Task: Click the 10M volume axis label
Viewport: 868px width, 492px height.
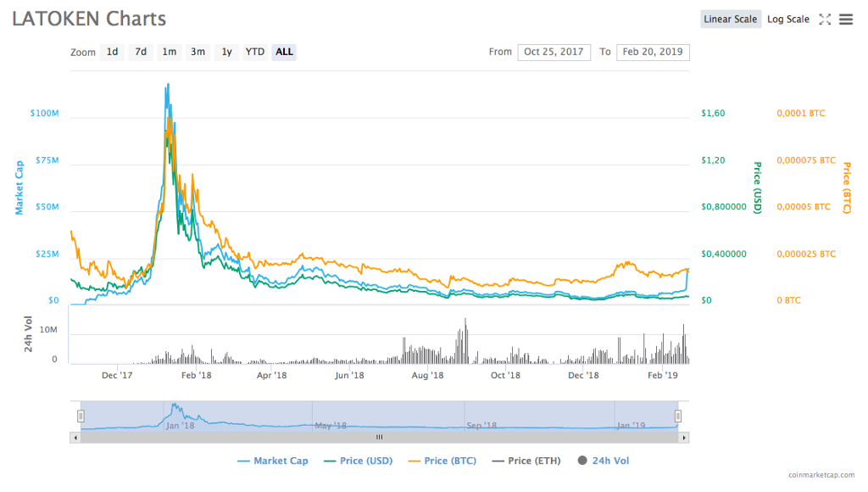Action: click(x=48, y=330)
